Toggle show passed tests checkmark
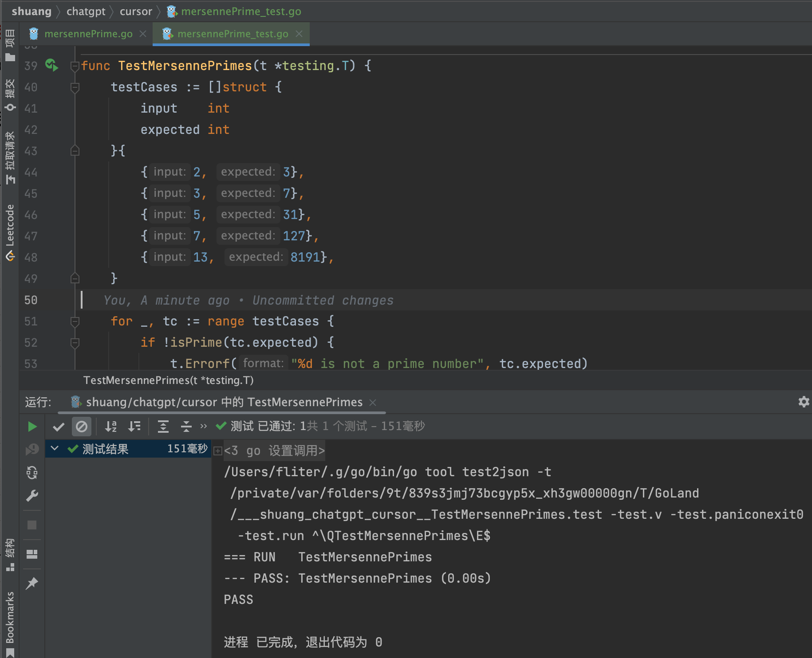 coord(59,427)
